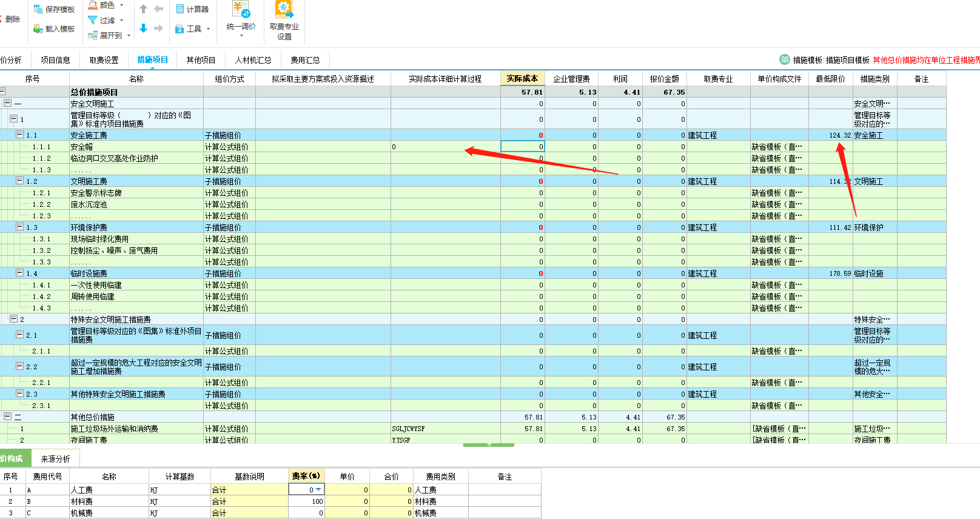Click the 措施类别 column header

tap(874, 79)
